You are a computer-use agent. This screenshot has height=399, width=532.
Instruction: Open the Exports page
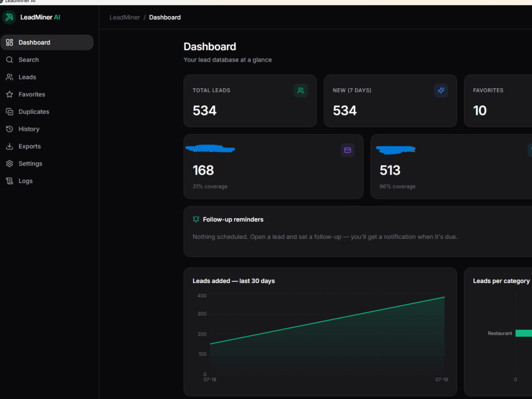tap(47, 146)
